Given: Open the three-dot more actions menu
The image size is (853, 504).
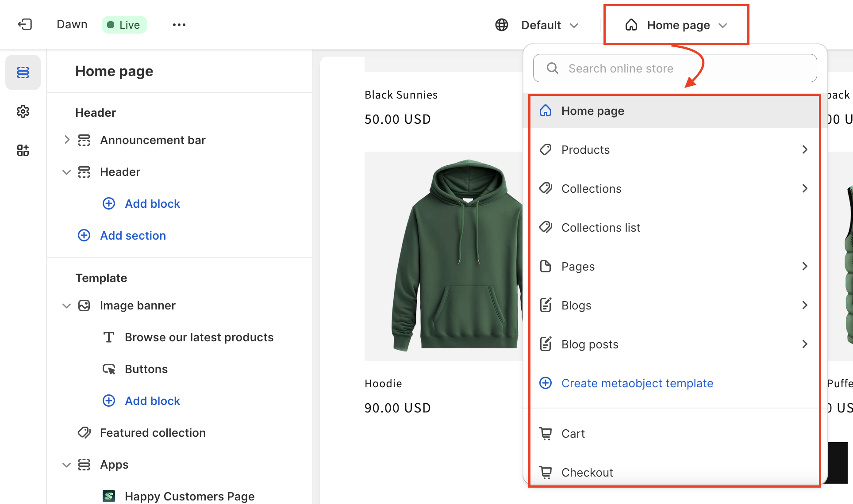Looking at the screenshot, I should 179,25.
